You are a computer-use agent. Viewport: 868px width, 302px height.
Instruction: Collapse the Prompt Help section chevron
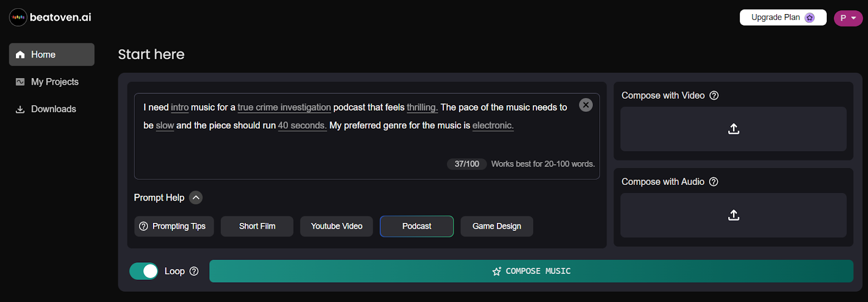click(x=196, y=198)
